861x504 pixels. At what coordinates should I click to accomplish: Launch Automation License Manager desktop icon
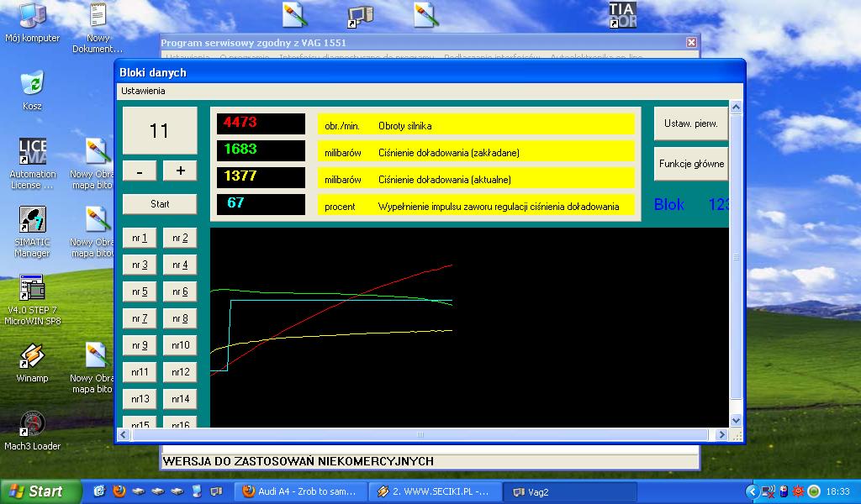(x=33, y=164)
